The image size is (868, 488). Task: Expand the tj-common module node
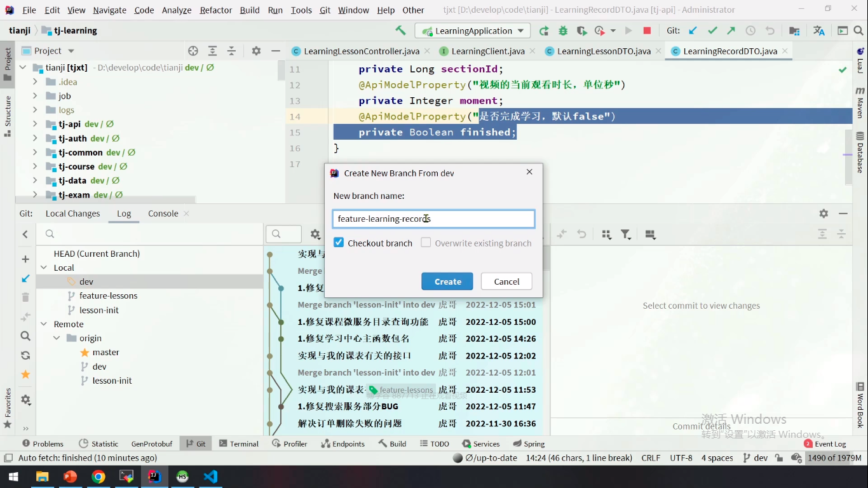pos(35,152)
